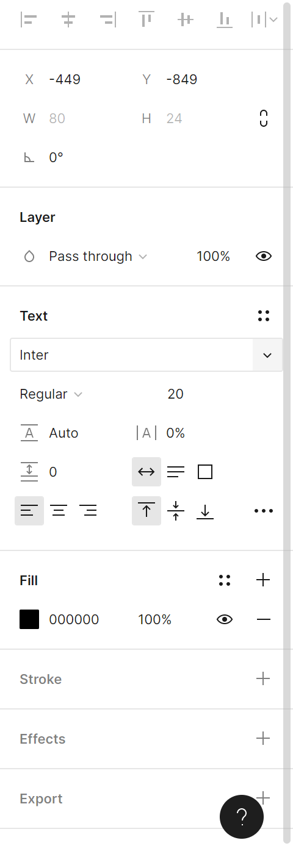Select fixed size text box option

pos(205,472)
